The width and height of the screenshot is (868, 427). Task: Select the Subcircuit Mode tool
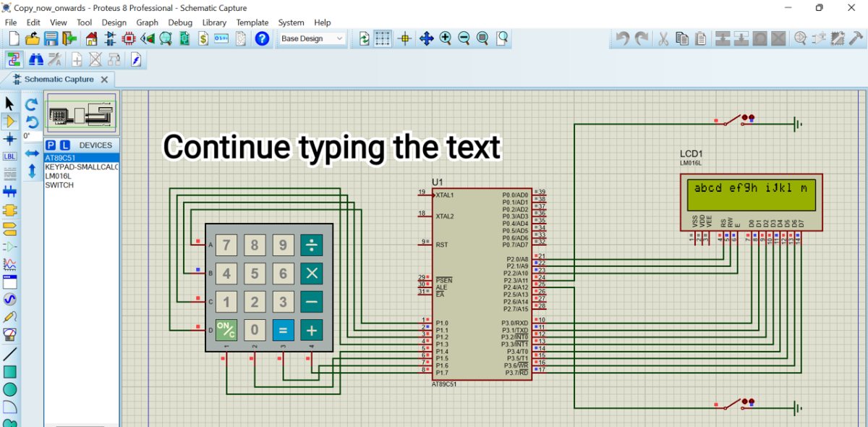[x=9, y=211]
